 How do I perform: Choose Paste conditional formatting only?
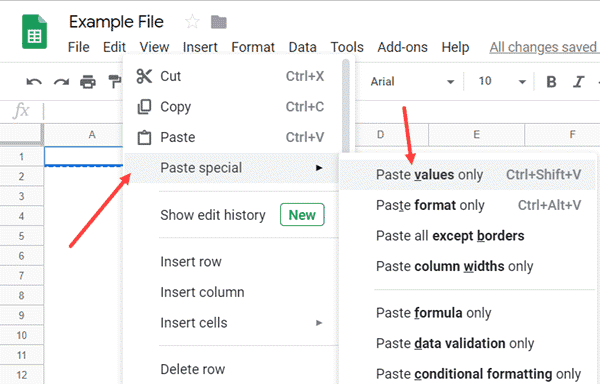pyautogui.click(x=468, y=373)
